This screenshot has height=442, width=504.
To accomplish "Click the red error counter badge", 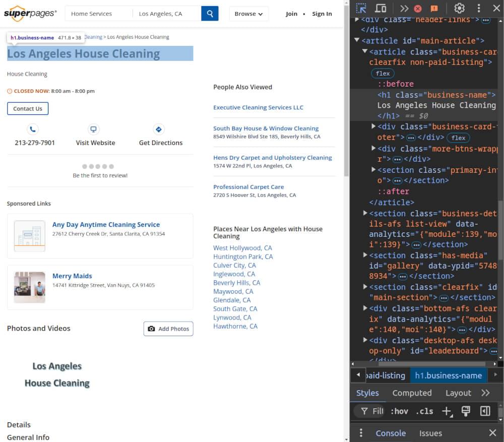I will [418, 8].
